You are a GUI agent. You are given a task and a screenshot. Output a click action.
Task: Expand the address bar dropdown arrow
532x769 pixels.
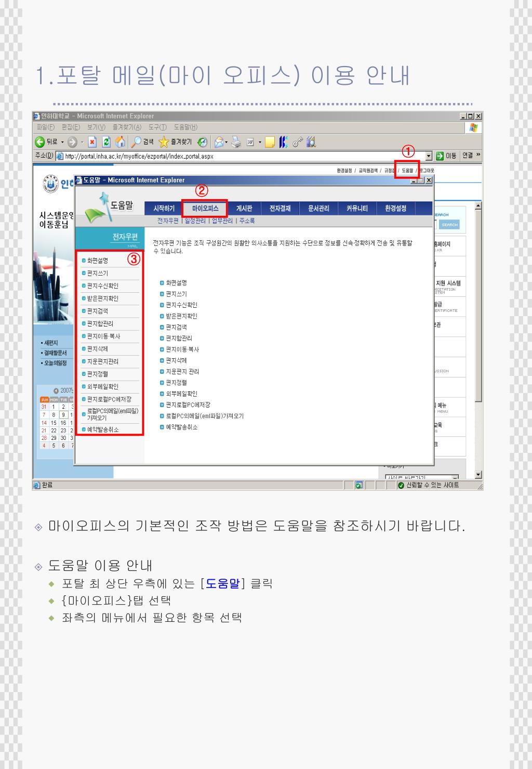[429, 155]
